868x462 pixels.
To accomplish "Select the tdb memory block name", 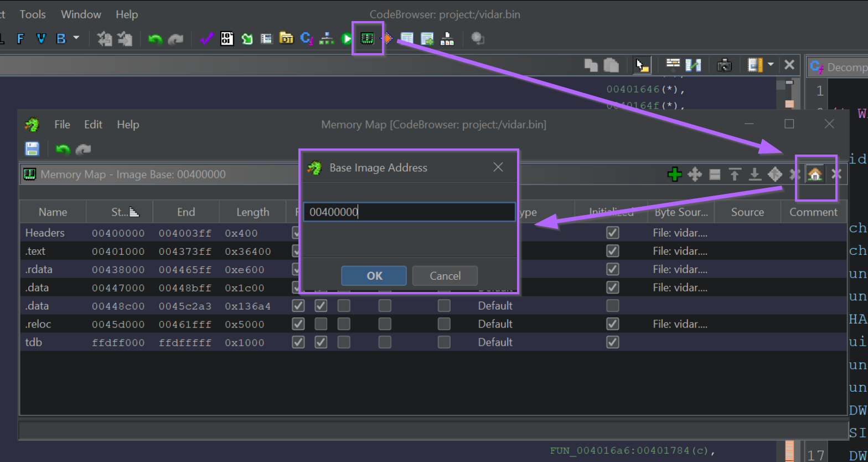I will [33, 342].
